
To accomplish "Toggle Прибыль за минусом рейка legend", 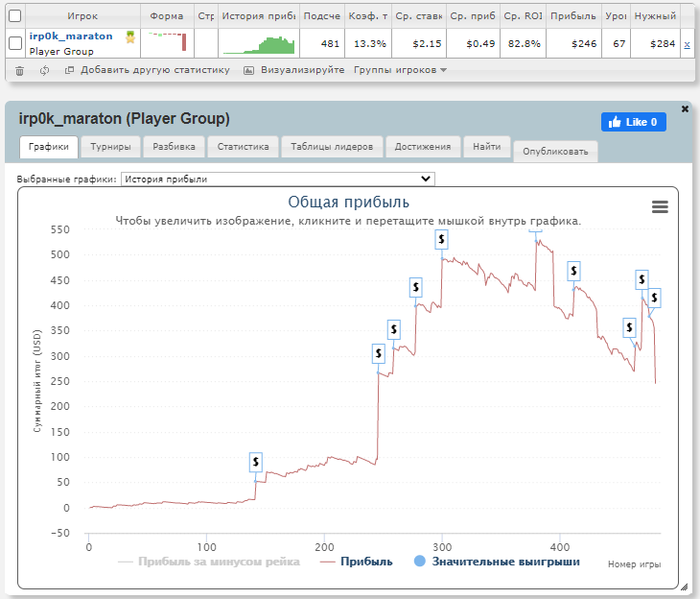I will point(209,562).
